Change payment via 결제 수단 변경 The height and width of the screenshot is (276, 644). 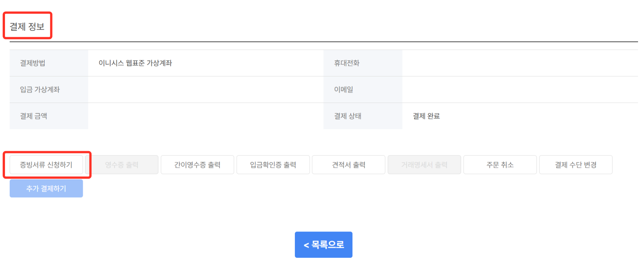576,165
